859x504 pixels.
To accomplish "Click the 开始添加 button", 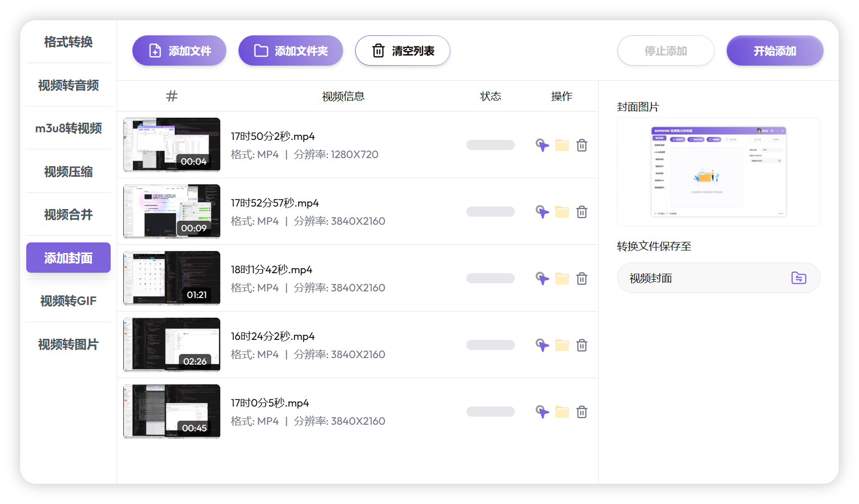I will click(774, 51).
